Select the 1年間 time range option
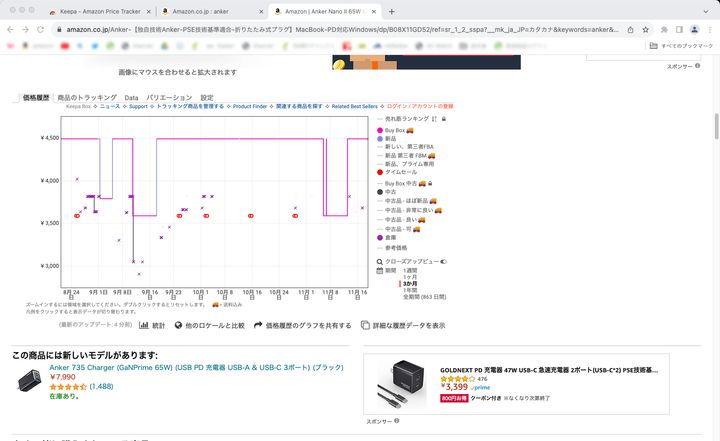The height and width of the screenshot is (441, 720). [x=410, y=290]
